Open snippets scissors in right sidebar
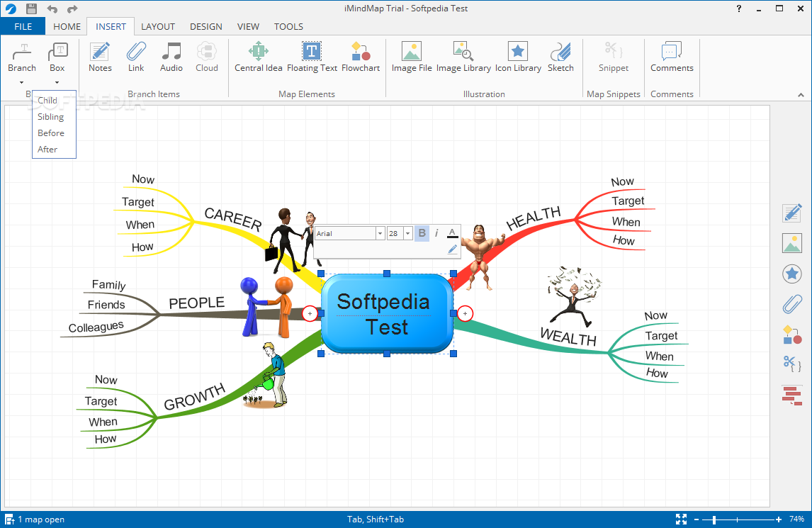This screenshot has width=812, height=528. tap(791, 364)
